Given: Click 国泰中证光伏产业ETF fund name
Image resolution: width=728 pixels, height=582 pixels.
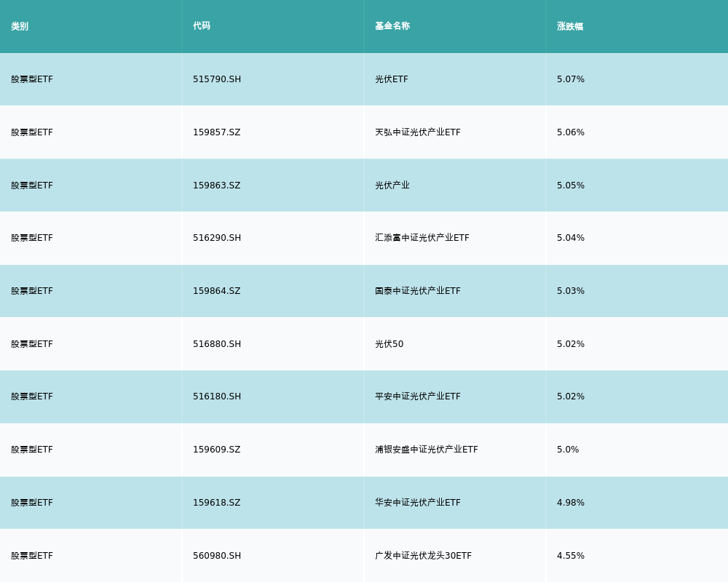Looking at the screenshot, I should (x=418, y=291).
